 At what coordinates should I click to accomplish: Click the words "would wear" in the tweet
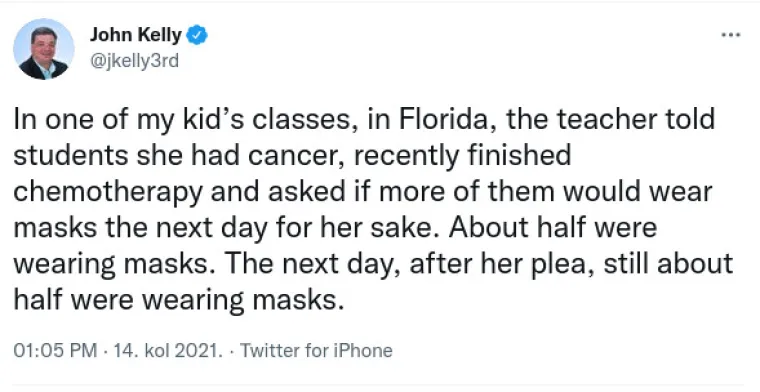[637, 192]
